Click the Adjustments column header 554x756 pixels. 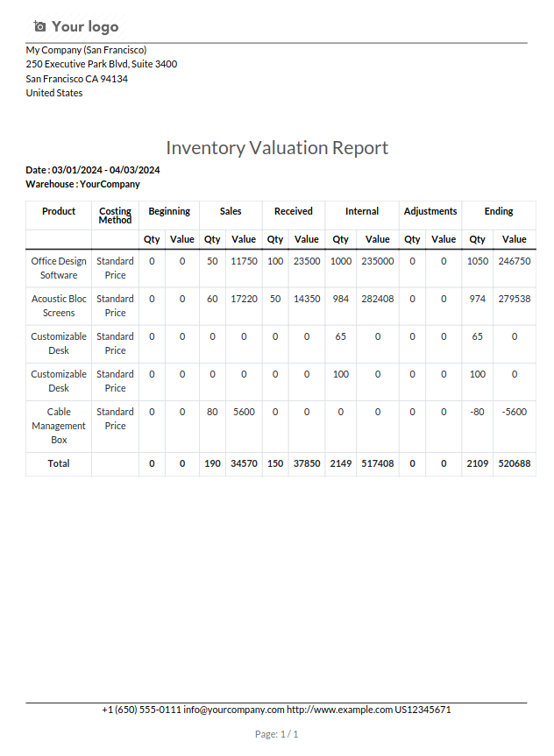coord(430,211)
